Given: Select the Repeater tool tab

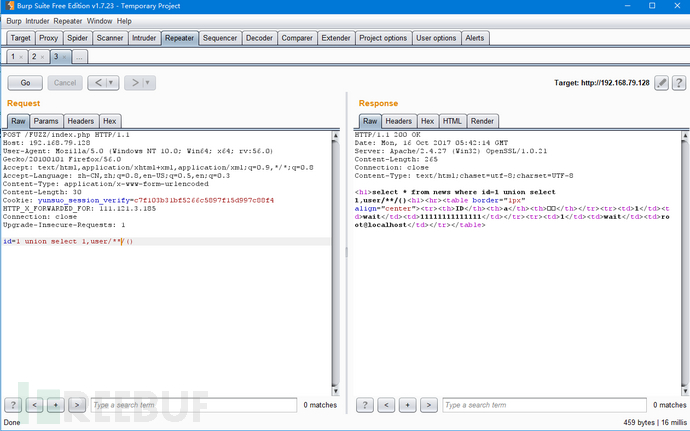Looking at the screenshot, I should click(x=180, y=38).
